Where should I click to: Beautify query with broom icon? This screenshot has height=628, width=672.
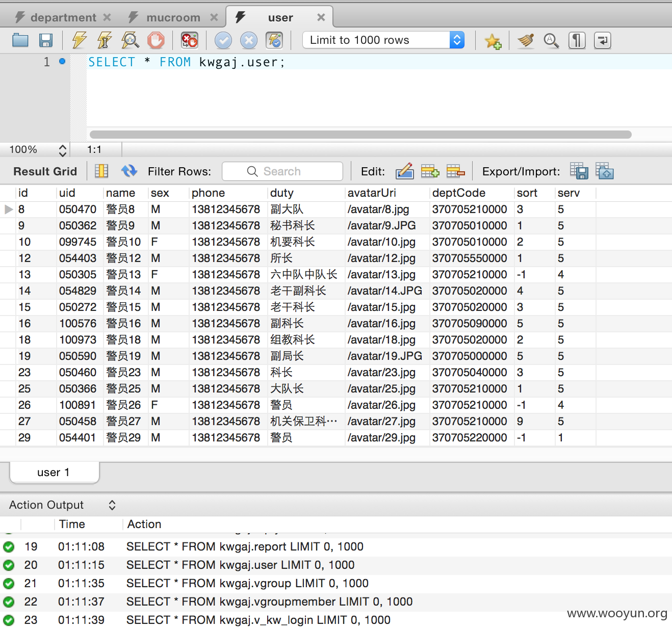pos(526,40)
